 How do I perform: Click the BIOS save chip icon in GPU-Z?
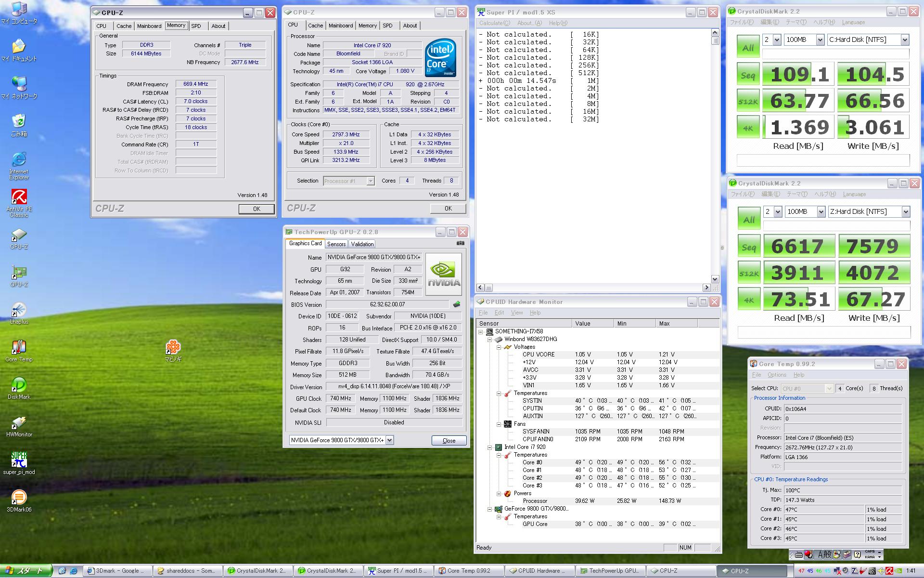457,304
